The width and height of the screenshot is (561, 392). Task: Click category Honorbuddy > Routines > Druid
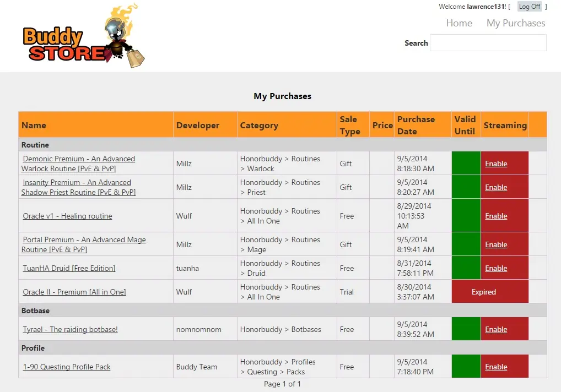280,268
